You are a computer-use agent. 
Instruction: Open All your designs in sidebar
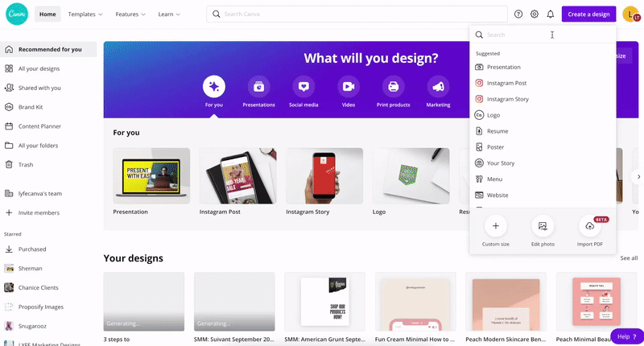pyautogui.click(x=48, y=68)
